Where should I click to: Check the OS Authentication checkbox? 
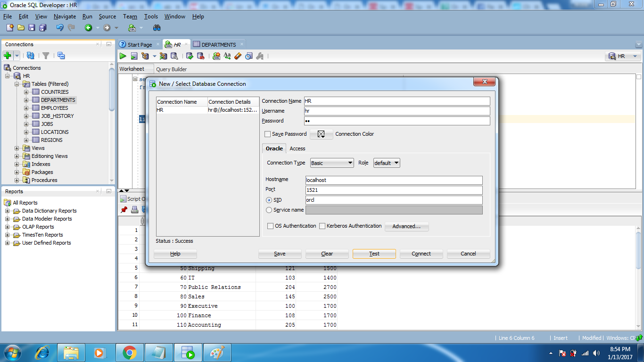click(x=271, y=226)
